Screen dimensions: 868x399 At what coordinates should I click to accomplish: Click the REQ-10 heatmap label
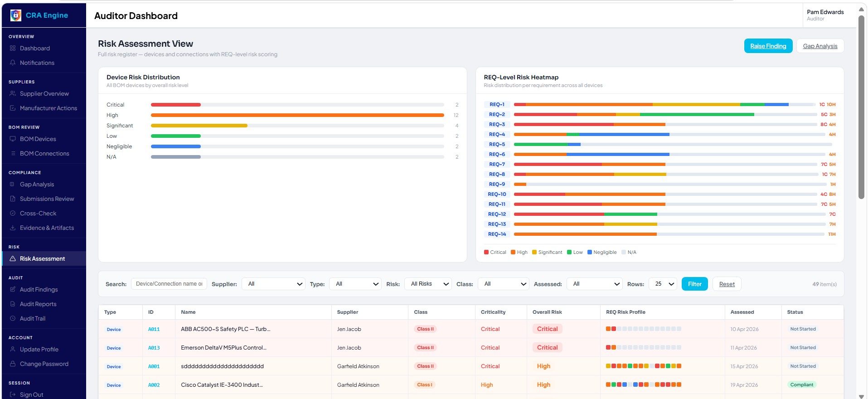[497, 195]
